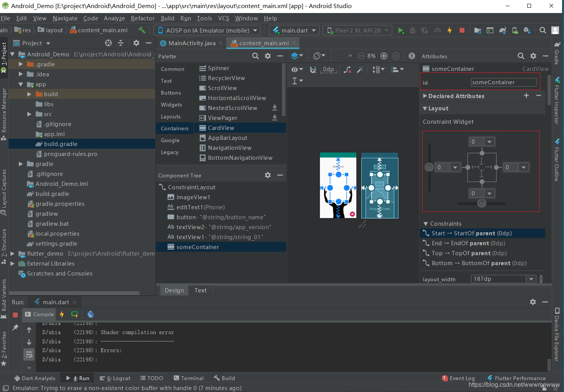Toggle the Build Variants side panel
Image resolution: width=564 pixels, height=392 pixels.
pyautogui.click(x=4, y=299)
